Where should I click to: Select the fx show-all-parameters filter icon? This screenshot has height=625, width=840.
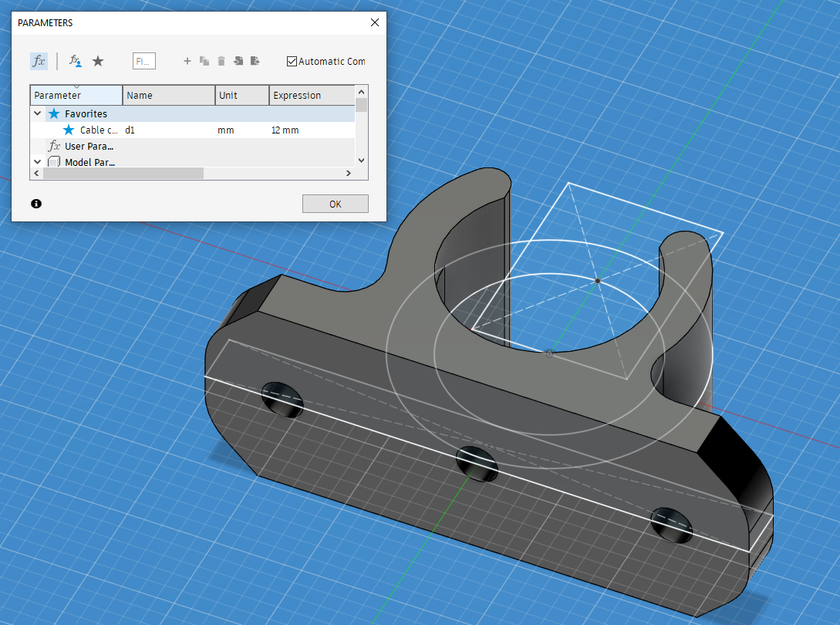[40, 60]
